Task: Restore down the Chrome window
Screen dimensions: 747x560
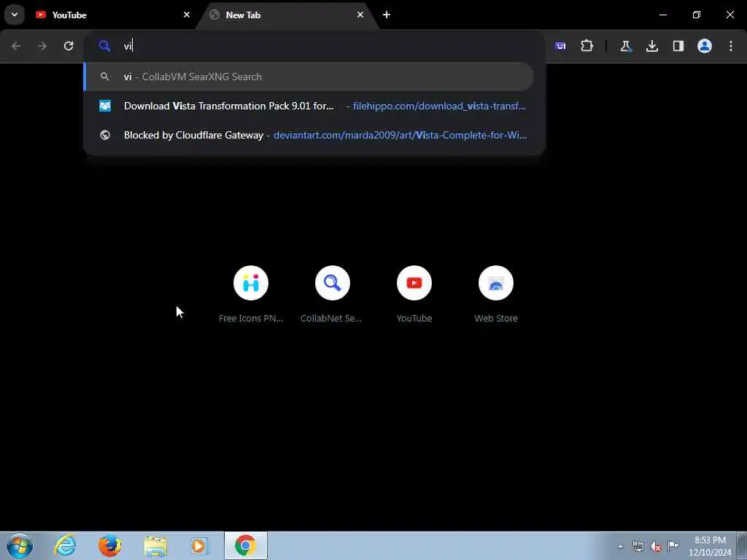Action: [697, 15]
